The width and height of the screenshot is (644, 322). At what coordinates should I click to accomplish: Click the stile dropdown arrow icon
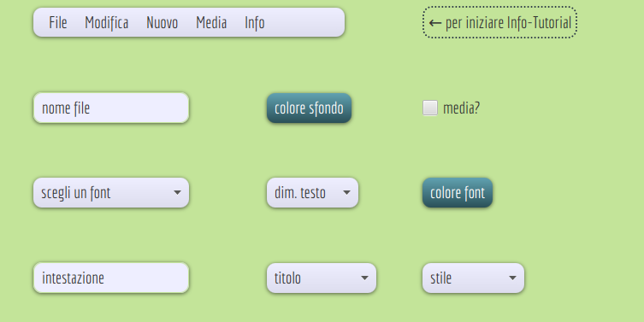tap(512, 278)
